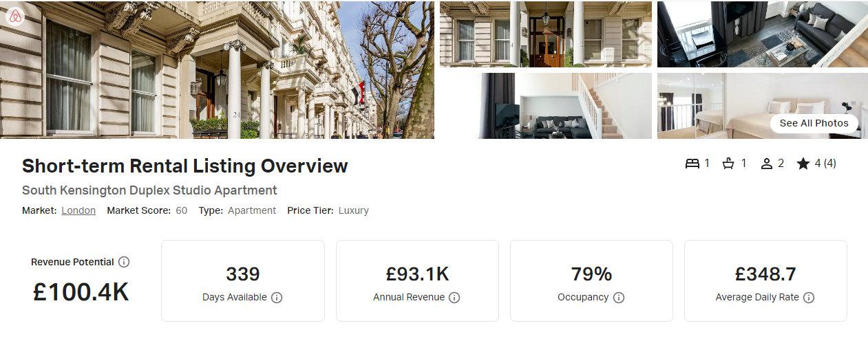The image size is (868, 343).
Task: Open entrance door photo thumbnail
Action: (546, 34)
